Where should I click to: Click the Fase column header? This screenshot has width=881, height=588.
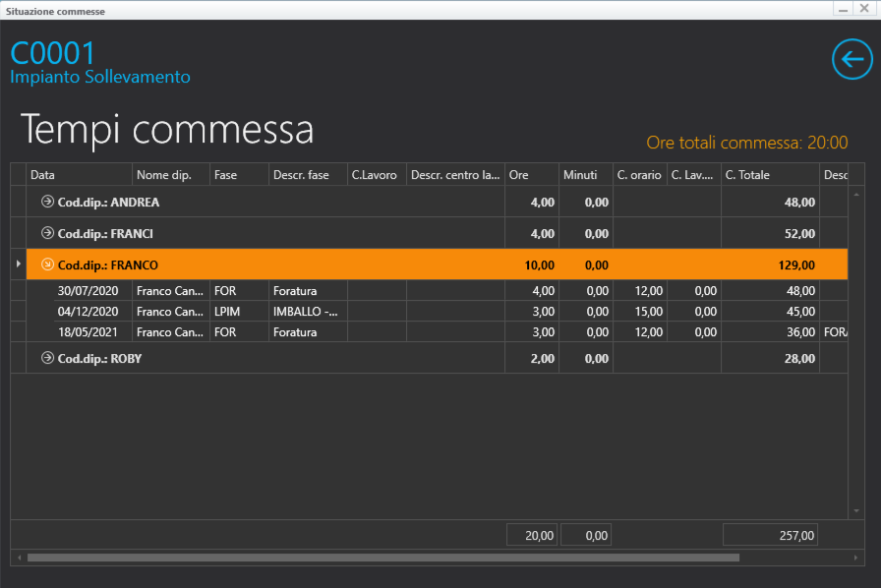239,175
